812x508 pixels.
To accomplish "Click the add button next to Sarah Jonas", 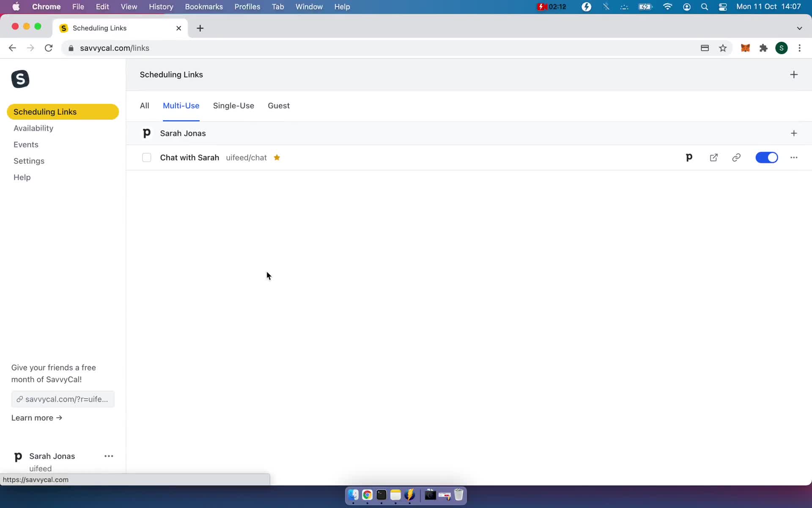I will 794,133.
